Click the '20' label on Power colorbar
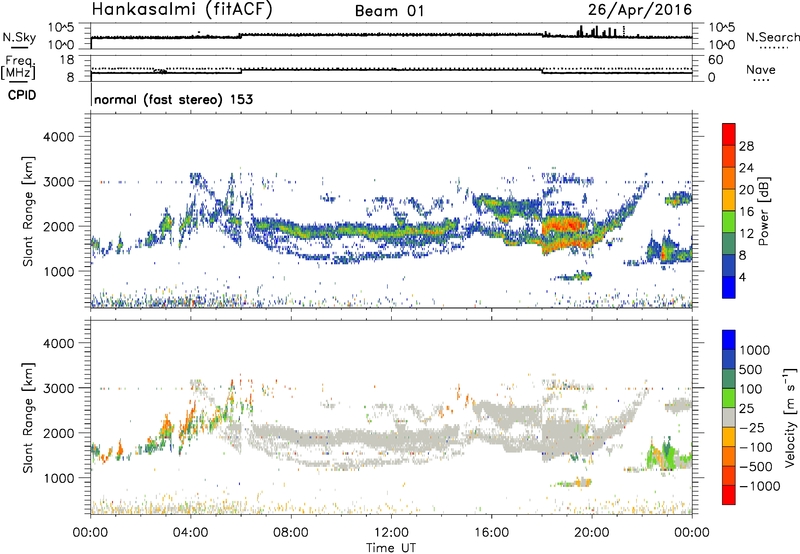 tap(746, 190)
